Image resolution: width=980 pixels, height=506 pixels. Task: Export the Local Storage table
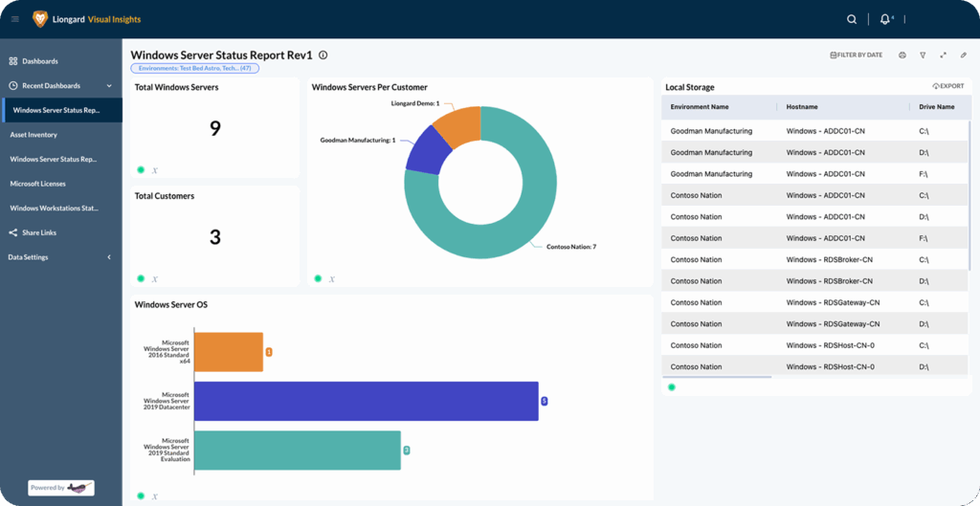(x=947, y=86)
